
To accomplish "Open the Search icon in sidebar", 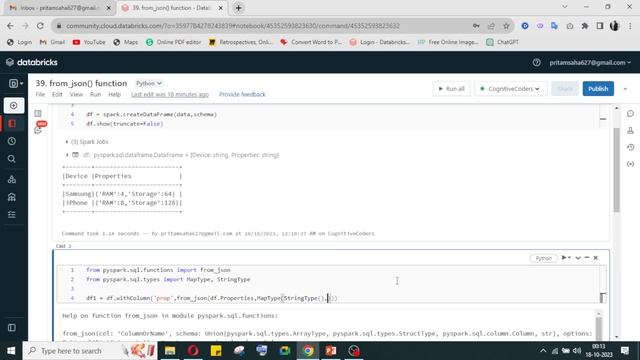I will point(12,159).
